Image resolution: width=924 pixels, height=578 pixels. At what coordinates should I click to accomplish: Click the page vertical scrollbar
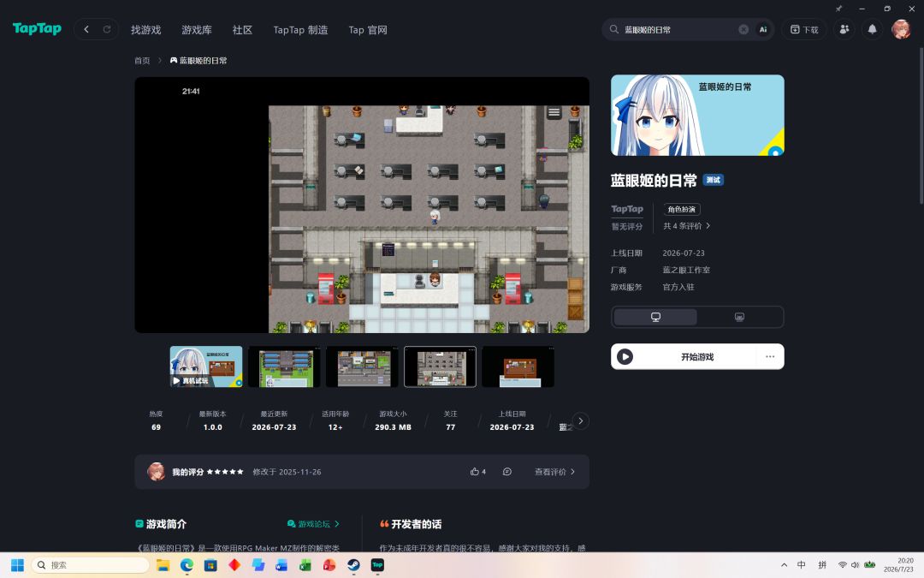[x=921, y=125]
